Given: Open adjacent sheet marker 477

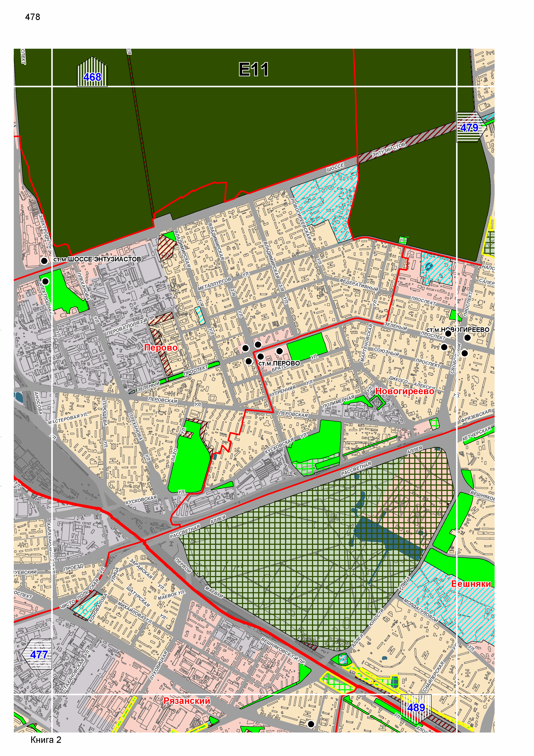Looking at the screenshot, I should pos(39,654).
